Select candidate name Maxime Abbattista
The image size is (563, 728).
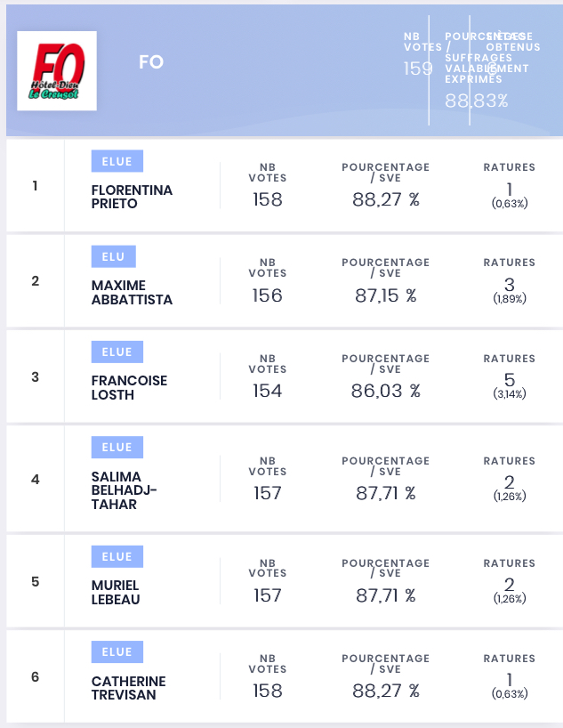point(132,293)
